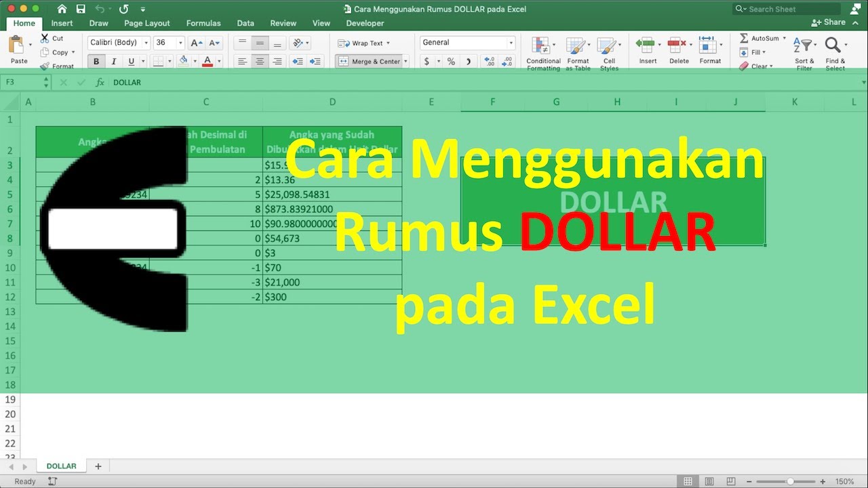Undo the last action

tap(100, 9)
